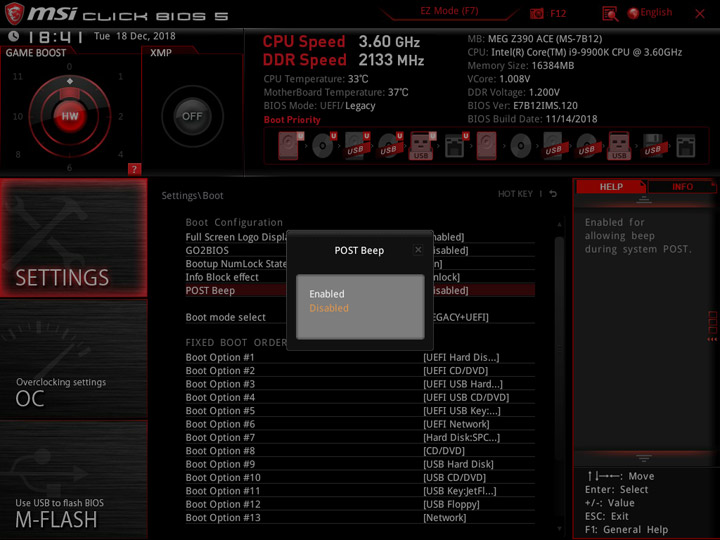Viewport: 720px width, 540px height.
Task: Select the GO2BIOS setting row
Action: [360, 250]
